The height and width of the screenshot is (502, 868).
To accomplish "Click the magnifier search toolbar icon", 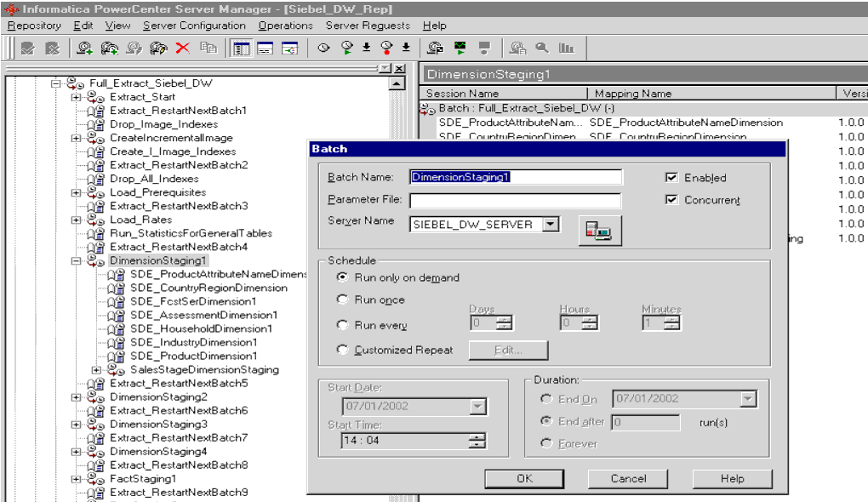I will point(542,48).
